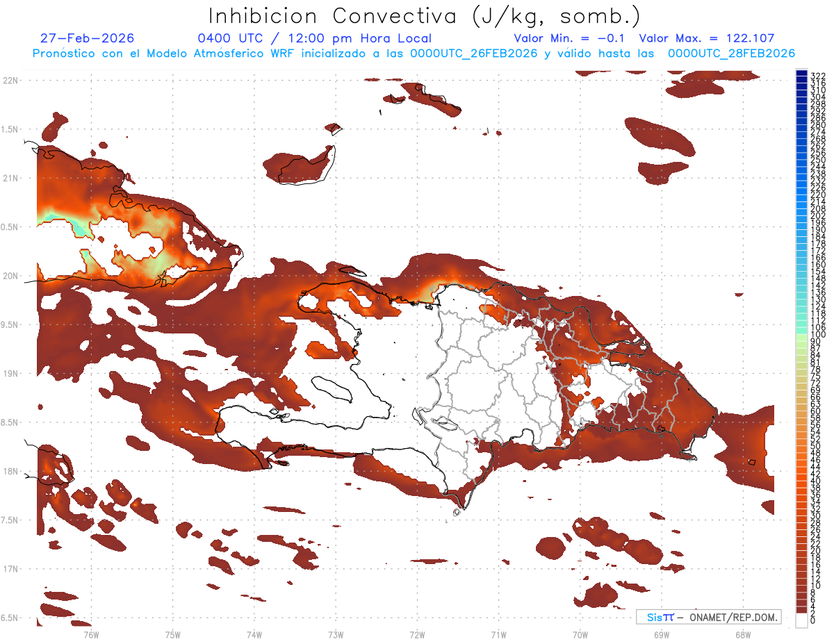Click the '18N' latitude label

point(10,471)
